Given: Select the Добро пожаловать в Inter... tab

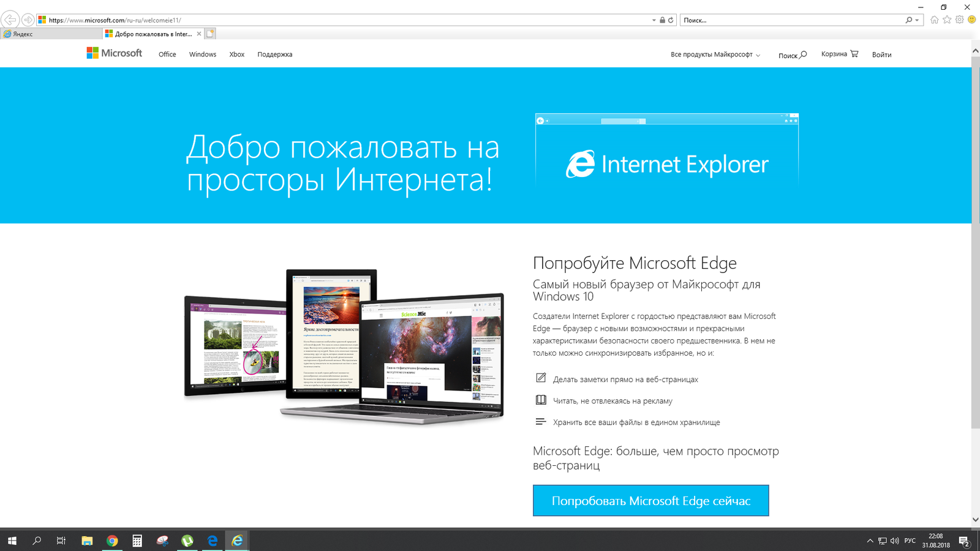Looking at the screenshot, I should tap(153, 34).
